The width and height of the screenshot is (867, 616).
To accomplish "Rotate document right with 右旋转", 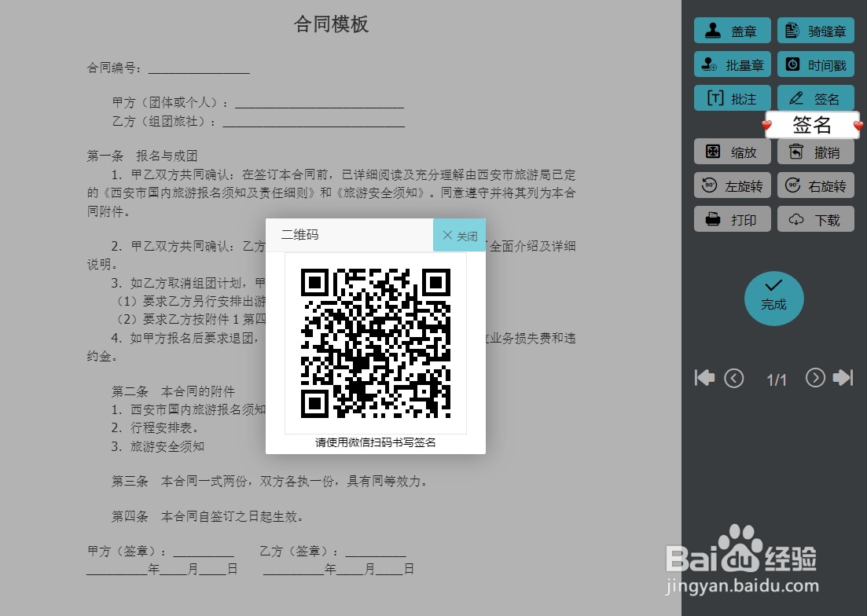I will [816, 185].
